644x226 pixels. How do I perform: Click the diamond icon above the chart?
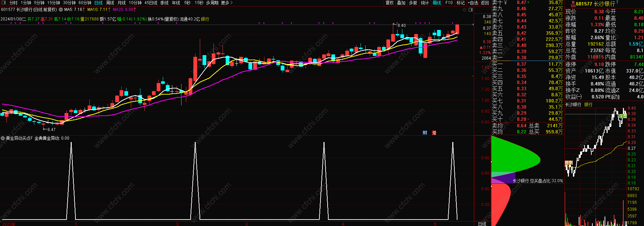tap(465, 10)
